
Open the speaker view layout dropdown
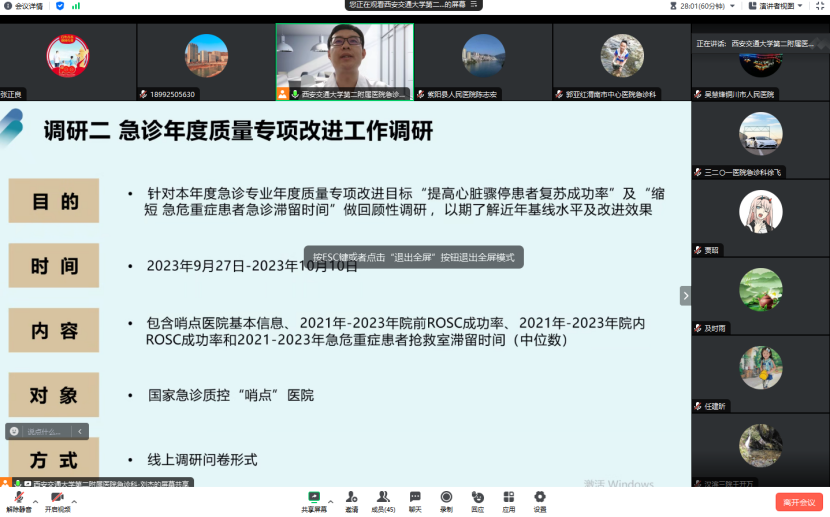776,6
